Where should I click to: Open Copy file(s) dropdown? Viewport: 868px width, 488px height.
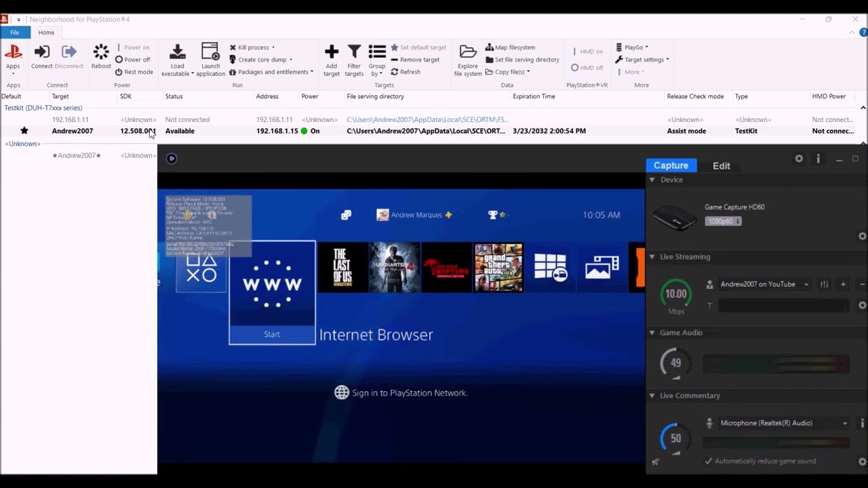click(x=507, y=72)
